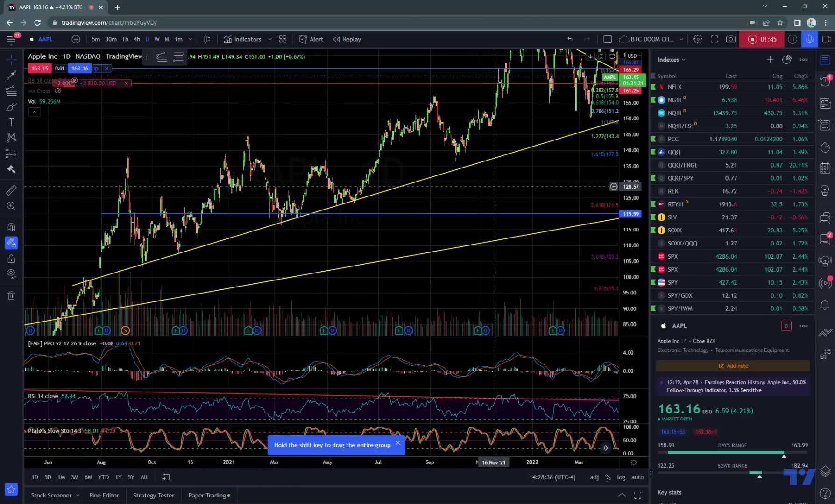The height and width of the screenshot is (504, 835).
Task: Open chart settings gear in top toolbar
Action: point(698,39)
